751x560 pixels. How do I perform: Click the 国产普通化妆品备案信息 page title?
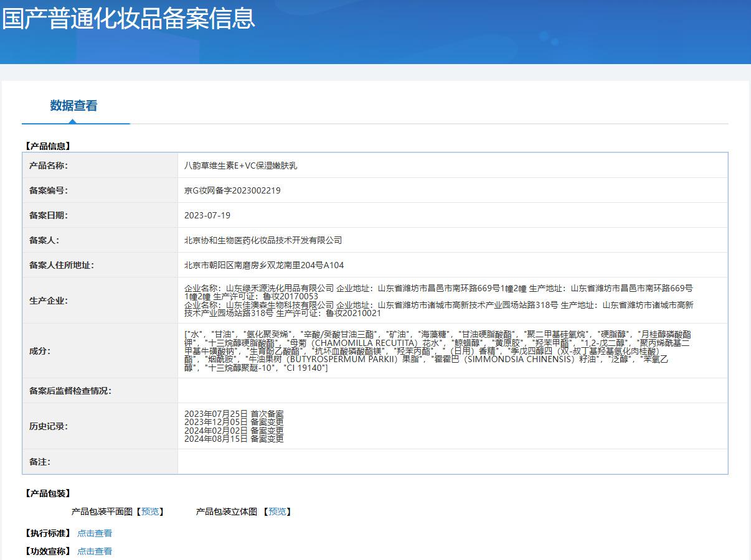click(128, 19)
